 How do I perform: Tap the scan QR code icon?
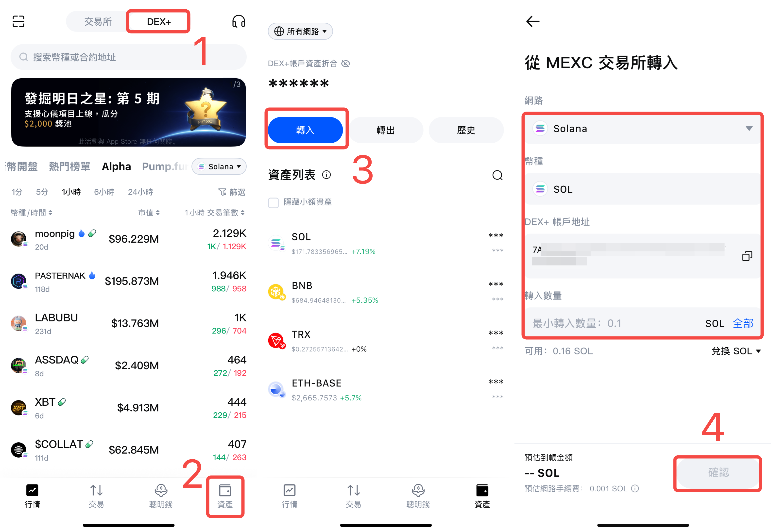point(18,21)
